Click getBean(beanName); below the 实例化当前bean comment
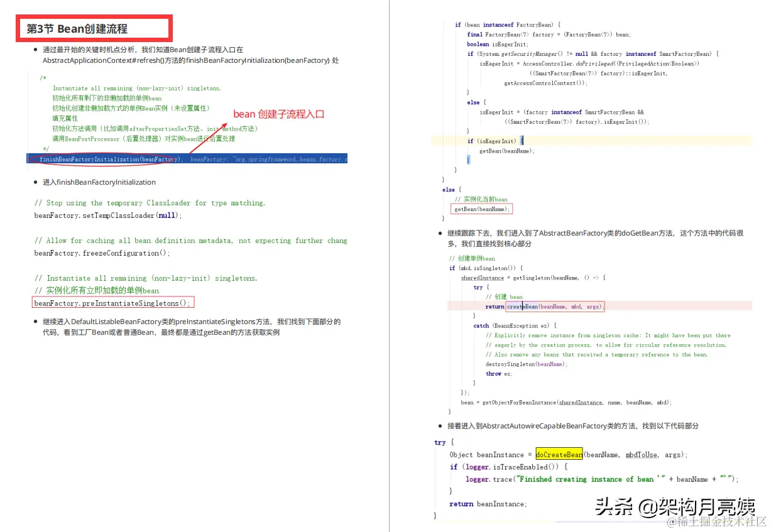771x532 pixels. point(481,209)
